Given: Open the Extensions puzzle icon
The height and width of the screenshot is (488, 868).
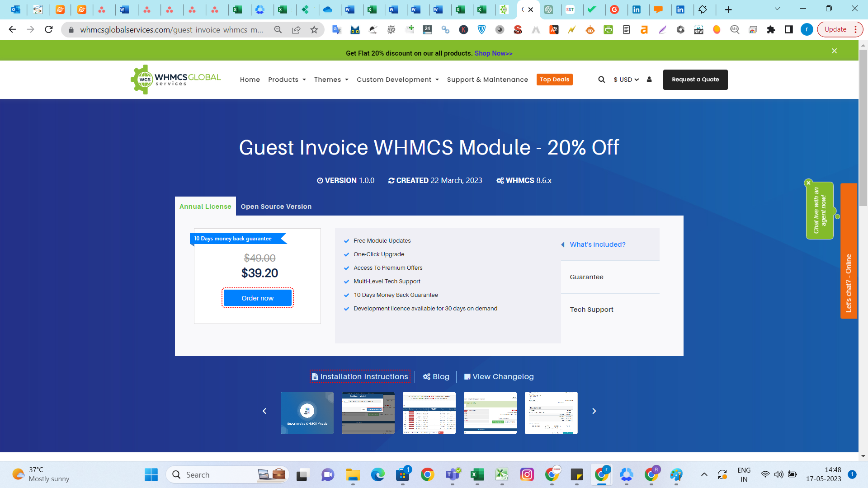Looking at the screenshot, I should [x=771, y=30].
